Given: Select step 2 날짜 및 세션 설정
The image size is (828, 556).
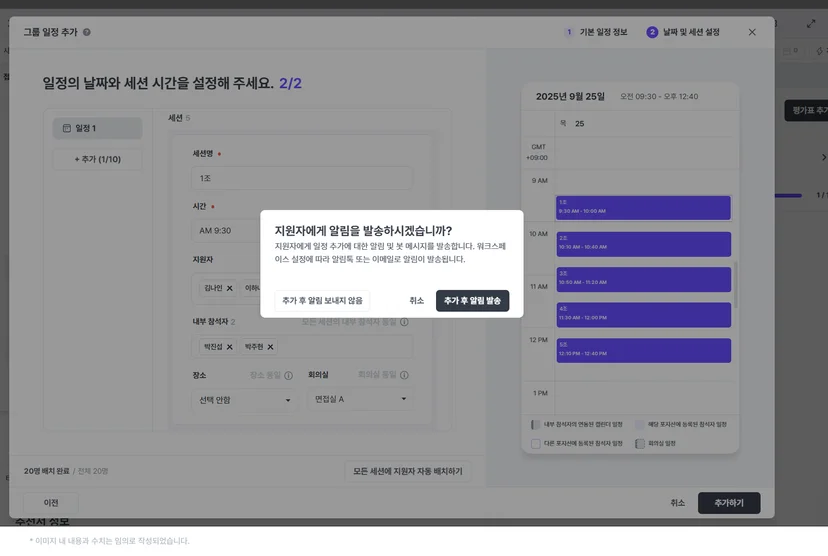Looking at the screenshot, I should point(683,32).
